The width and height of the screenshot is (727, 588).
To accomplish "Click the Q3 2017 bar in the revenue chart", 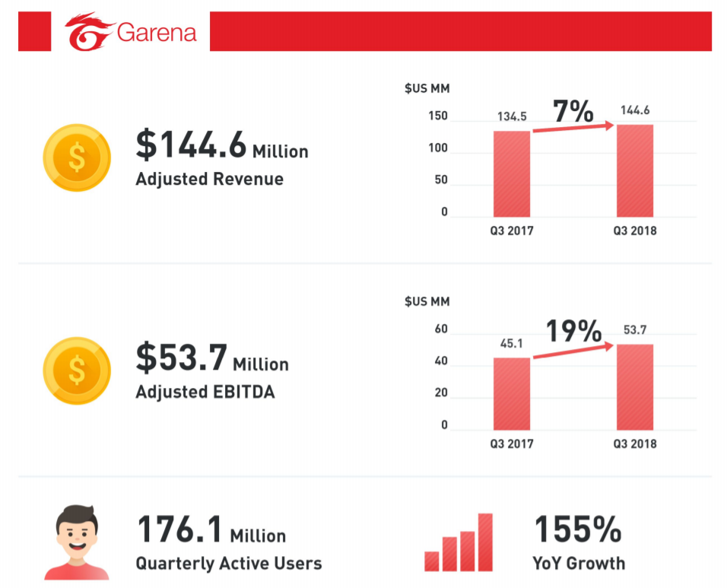I will 512,174.
